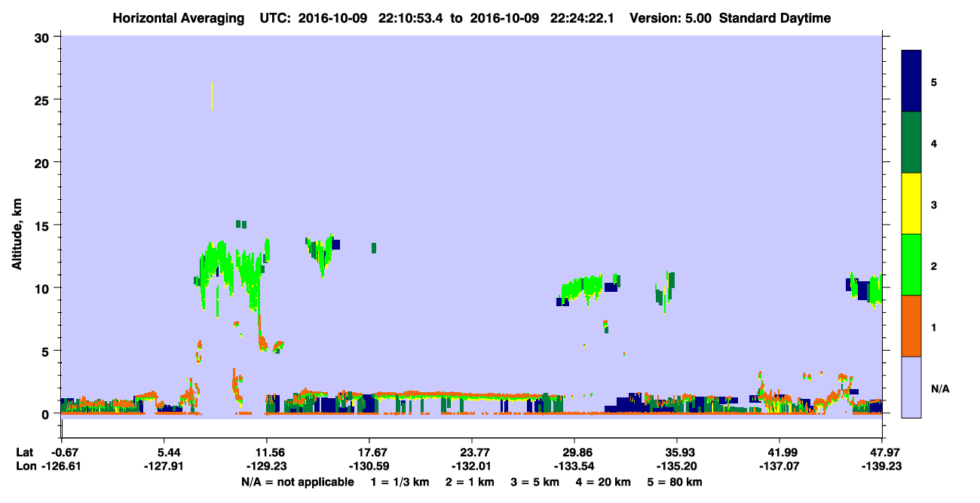The height and width of the screenshot is (503, 980).
Task: Click the legend text '5 = 80 km'
Action: coord(676,481)
